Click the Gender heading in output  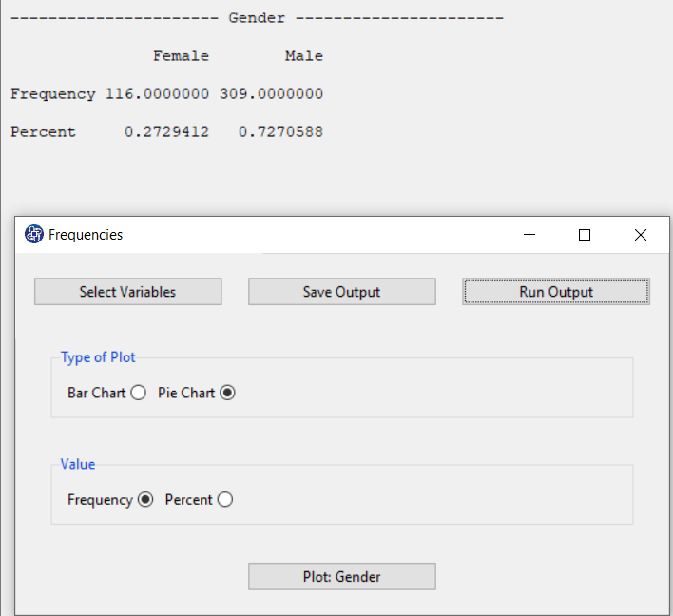point(257,18)
